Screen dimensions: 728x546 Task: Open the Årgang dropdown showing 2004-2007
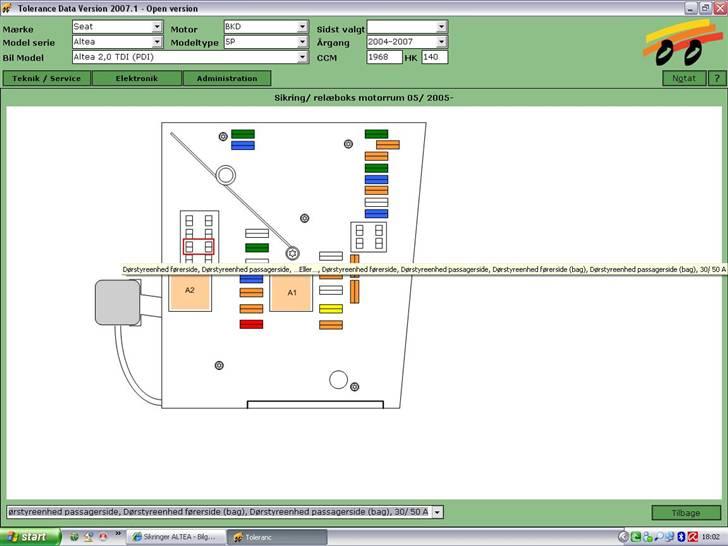[407, 42]
